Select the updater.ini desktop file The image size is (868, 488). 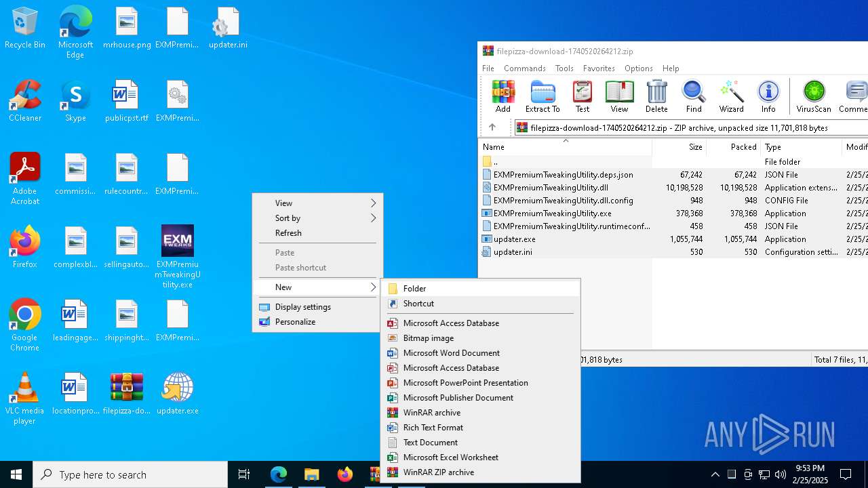click(x=228, y=28)
